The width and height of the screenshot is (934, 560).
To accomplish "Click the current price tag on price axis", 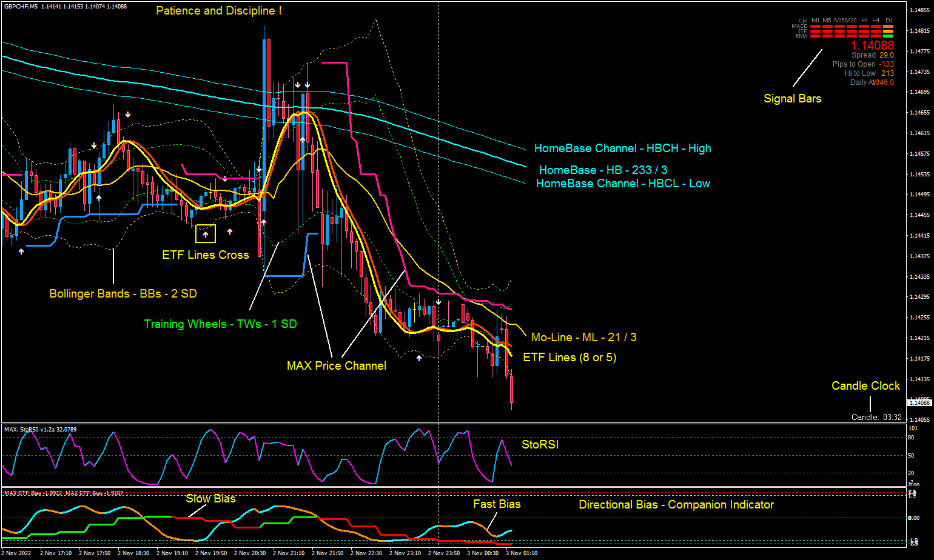I will pyautogui.click(x=919, y=403).
